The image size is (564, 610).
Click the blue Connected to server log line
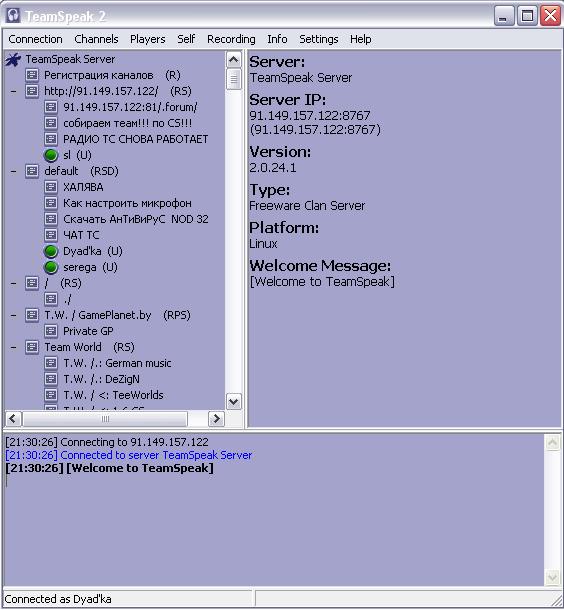[129, 455]
